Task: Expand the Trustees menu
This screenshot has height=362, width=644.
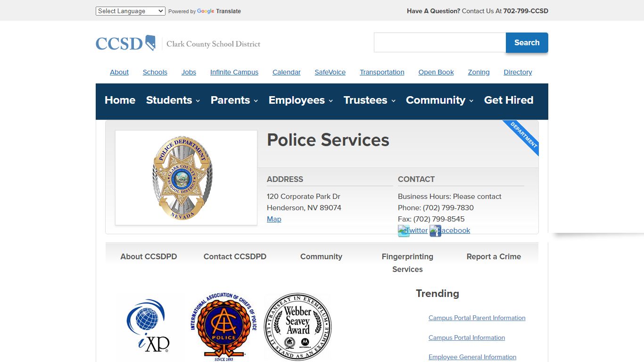Action: point(370,100)
